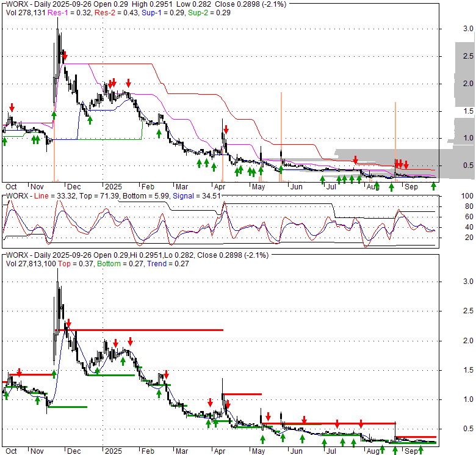476x455 pixels.
Task: Click the 'Oct' month label on the top chart
Action: click(x=11, y=187)
